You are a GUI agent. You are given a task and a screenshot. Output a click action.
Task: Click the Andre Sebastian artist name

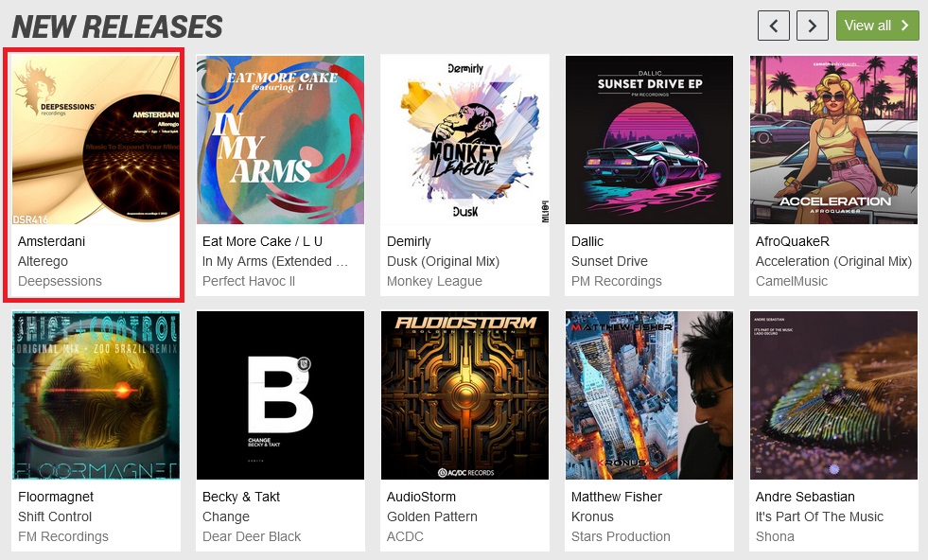click(805, 497)
